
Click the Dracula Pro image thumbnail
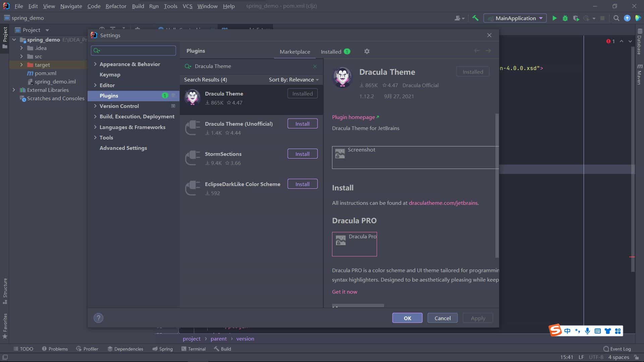tap(355, 244)
